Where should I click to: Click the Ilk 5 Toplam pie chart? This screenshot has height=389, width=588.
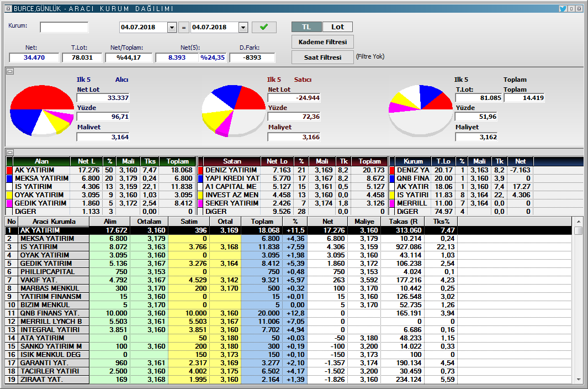coord(421,111)
